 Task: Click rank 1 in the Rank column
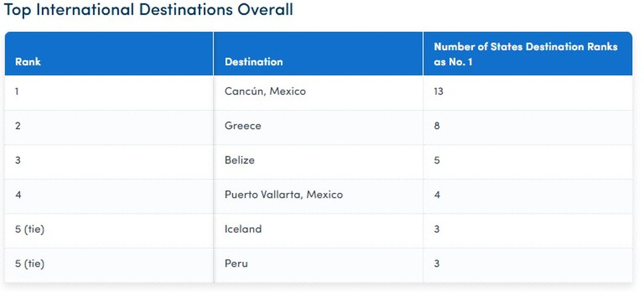click(17, 91)
